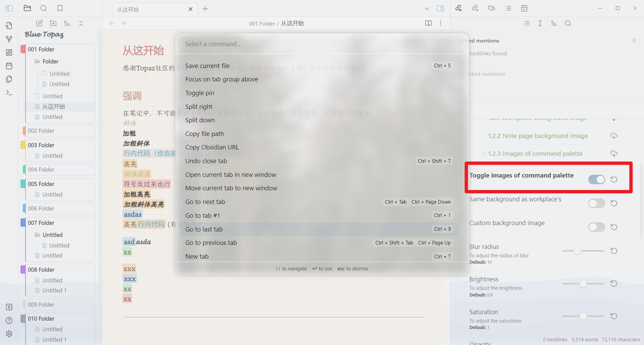644x345 pixels.
Task: Open the vault switcher icon
Action: point(9,307)
